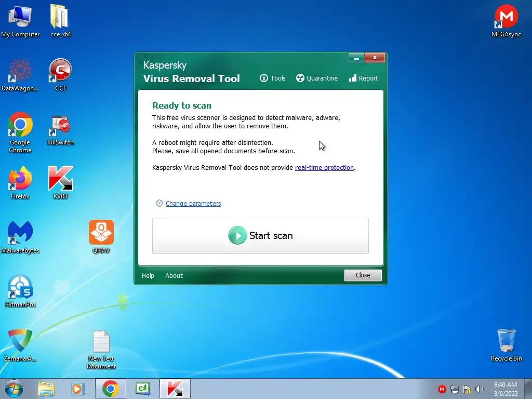Screen dimensions: 532x399
Task: Click the network tray icon
Action: pos(454,389)
